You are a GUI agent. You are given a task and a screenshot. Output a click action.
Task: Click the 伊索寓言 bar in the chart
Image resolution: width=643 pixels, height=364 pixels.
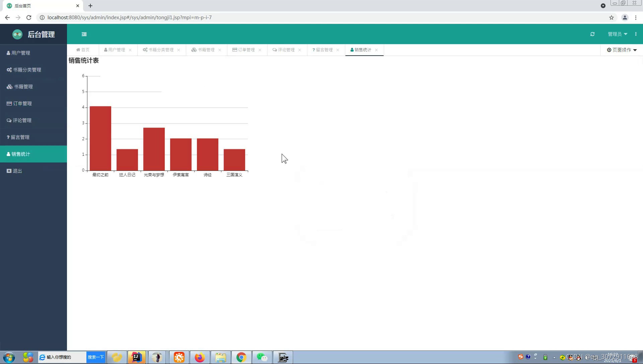click(x=181, y=154)
